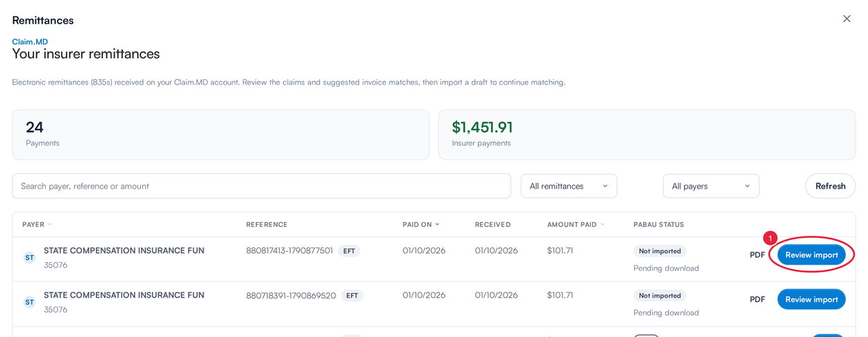Click the Refresh button
The width and height of the screenshot is (868, 337).
(831, 186)
